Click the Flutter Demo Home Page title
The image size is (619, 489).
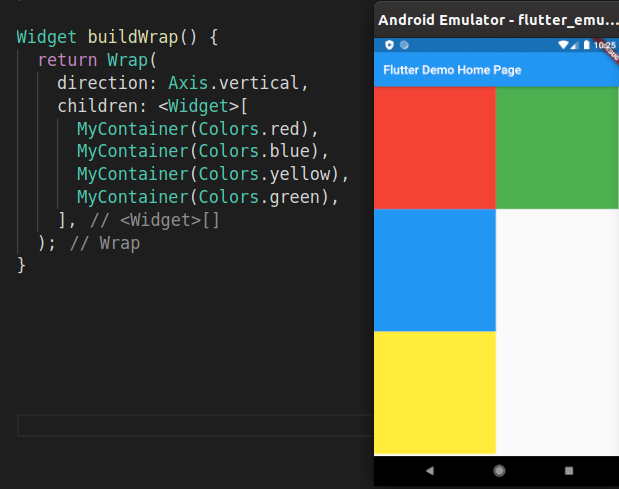tap(452, 70)
